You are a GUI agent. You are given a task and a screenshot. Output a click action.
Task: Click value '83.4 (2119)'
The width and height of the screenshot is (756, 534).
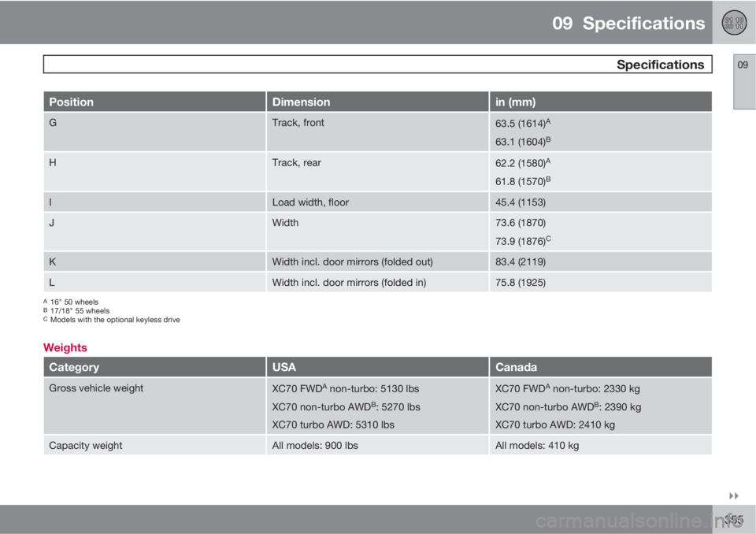521,261
